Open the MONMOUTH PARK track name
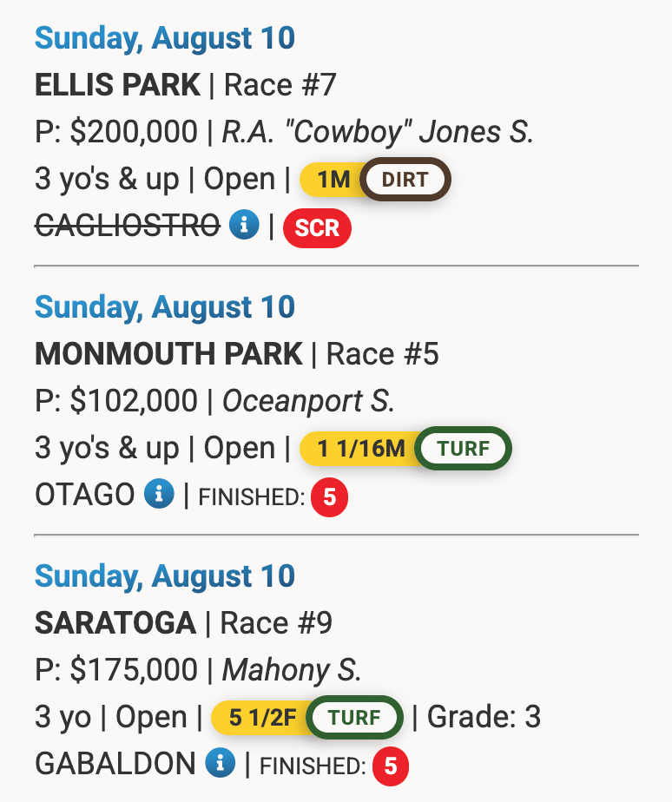Viewport: 672px width, 802px height. pyautogui.click(x=168, y=354)
